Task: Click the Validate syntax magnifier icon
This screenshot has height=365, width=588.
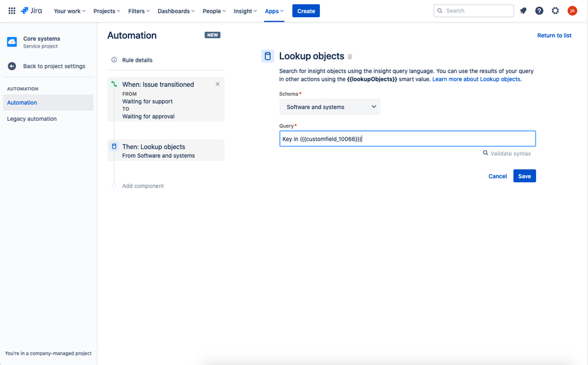Action: click(x=485, y=153)
